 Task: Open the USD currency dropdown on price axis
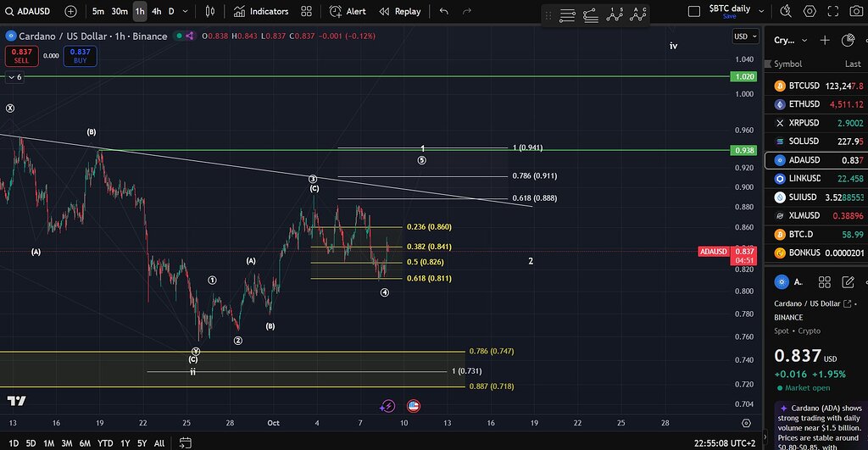[744, 36]
